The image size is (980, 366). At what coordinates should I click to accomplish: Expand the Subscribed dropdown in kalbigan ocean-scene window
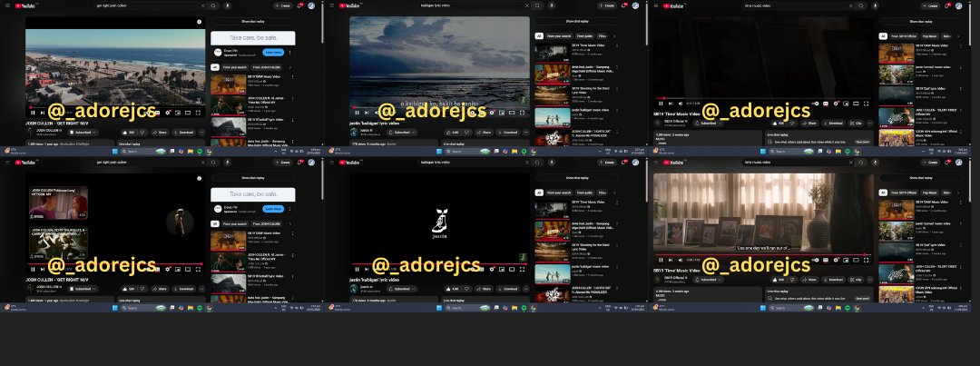(402, 132)
